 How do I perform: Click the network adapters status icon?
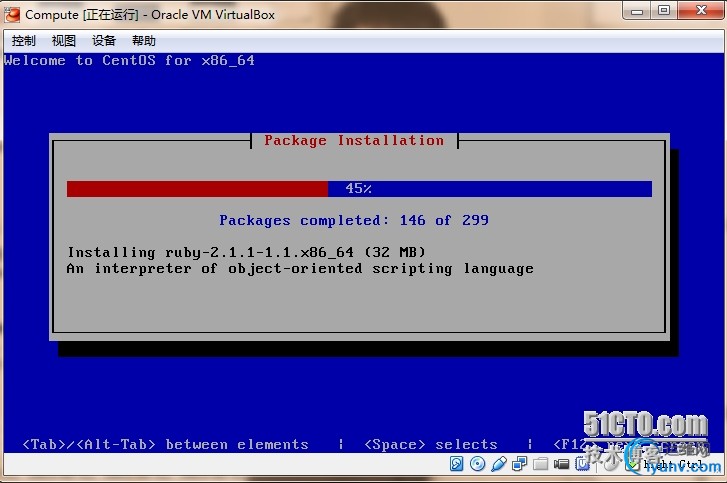coord(519,464)
